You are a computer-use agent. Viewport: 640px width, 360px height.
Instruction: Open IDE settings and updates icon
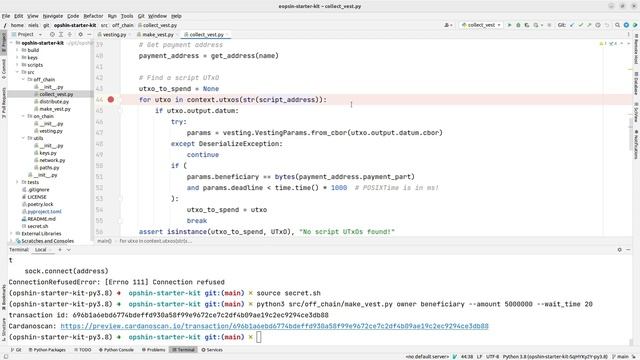tap(626, 25)
